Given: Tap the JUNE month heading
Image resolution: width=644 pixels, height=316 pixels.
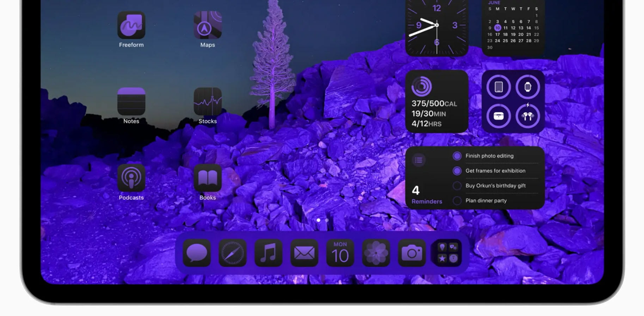Looking at the screenshot, I should pos(494,2).
